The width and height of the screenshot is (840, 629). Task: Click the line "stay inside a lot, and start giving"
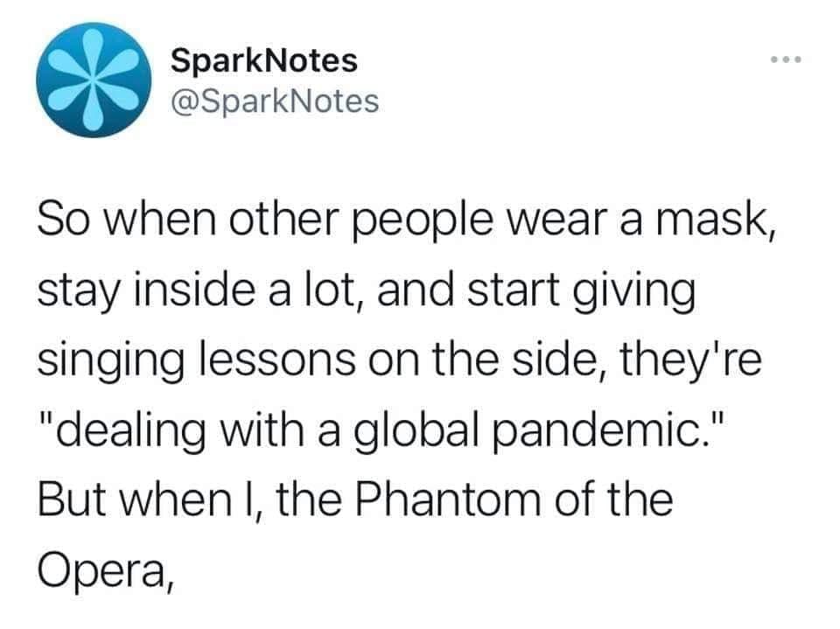point(367,290)
